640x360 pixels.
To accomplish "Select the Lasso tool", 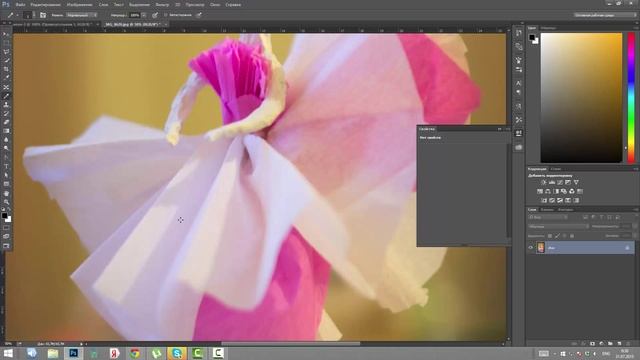I will pos(6,52).
